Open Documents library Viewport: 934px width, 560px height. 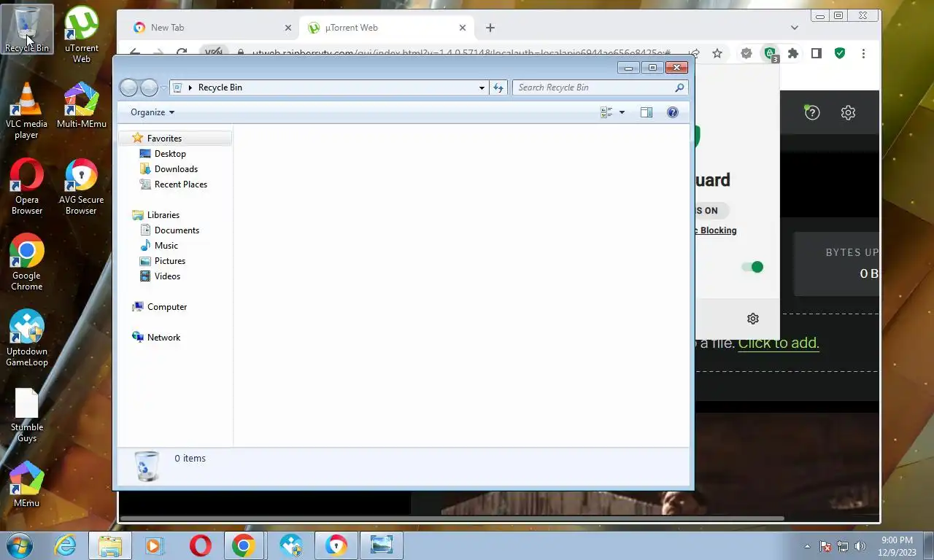tap(177, 230)
